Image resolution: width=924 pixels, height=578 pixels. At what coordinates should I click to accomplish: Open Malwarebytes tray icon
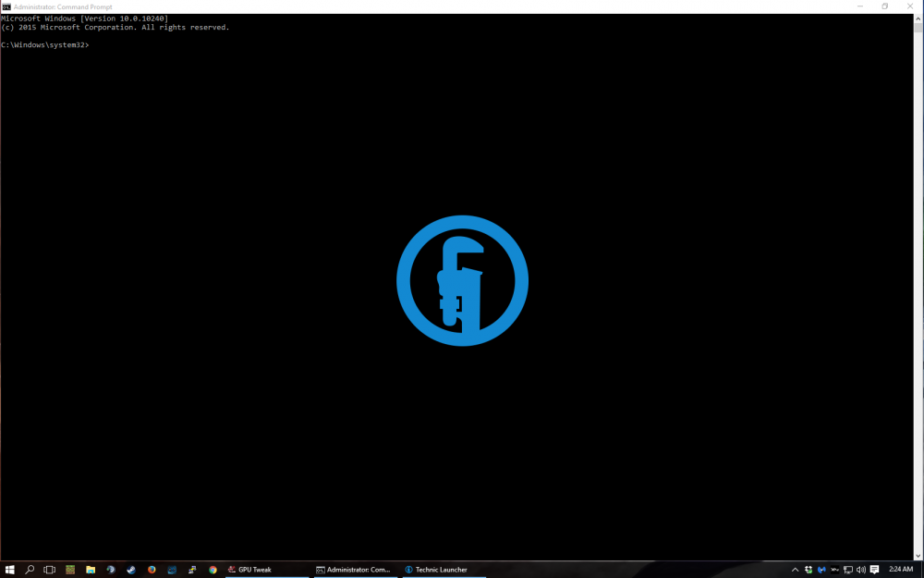point(821,570)
